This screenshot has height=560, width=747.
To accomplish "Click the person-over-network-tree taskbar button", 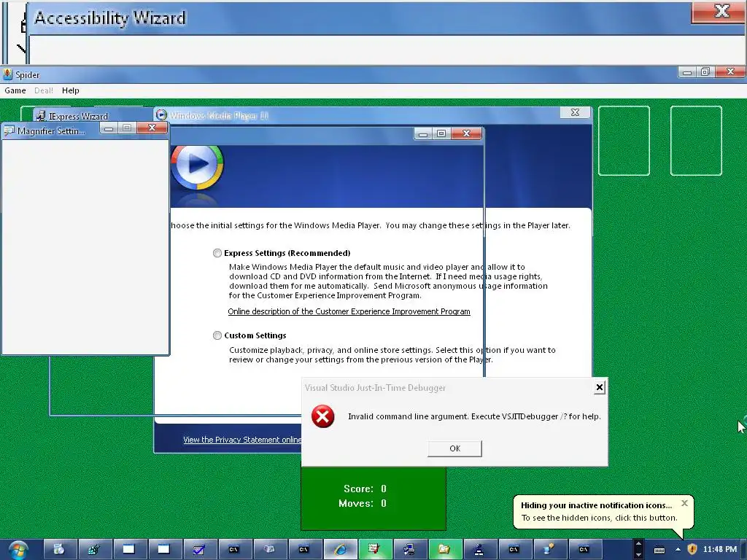I will pyautogui.click(x=479, y=550).
